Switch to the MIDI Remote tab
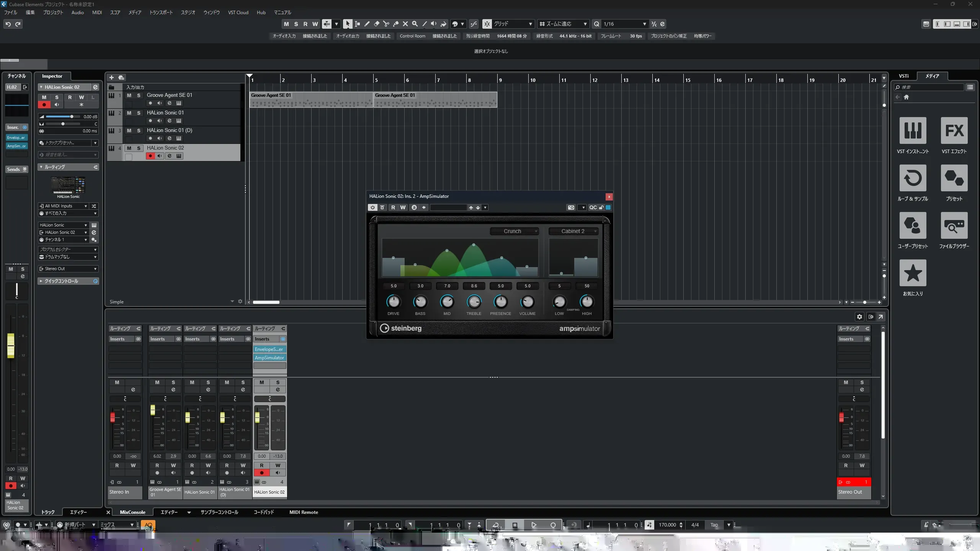 pos(304,512)
